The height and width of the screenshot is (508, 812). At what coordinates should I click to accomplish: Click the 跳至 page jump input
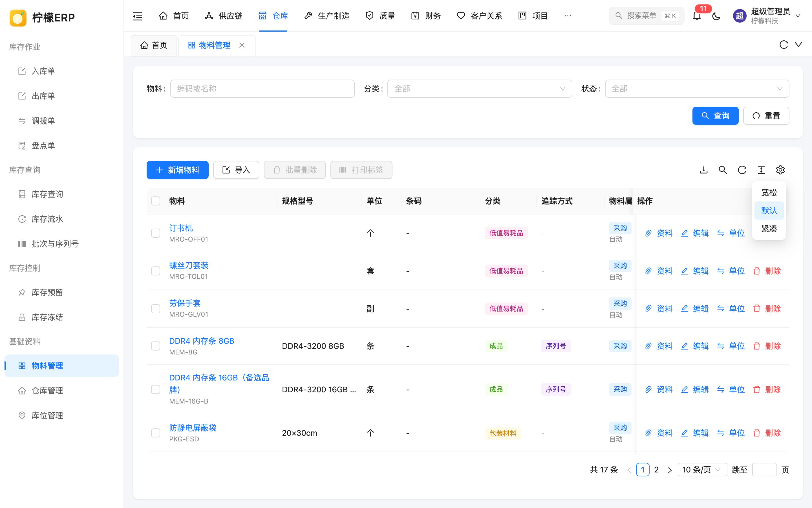pyautogui.click(x=764, y=470)
